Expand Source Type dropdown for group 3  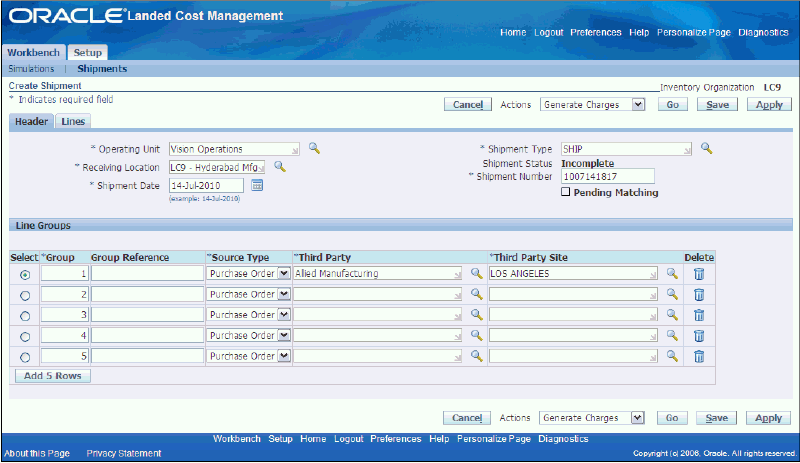click(x=283, y=315)
